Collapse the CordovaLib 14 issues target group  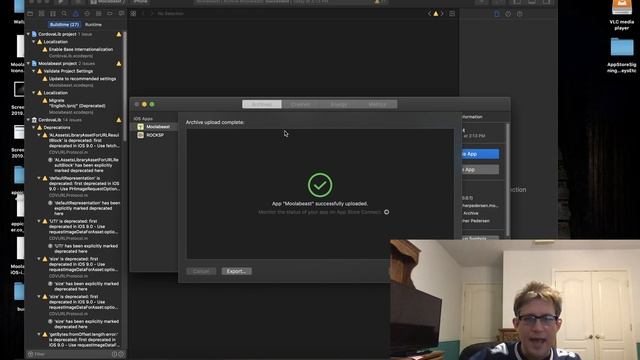28,120
